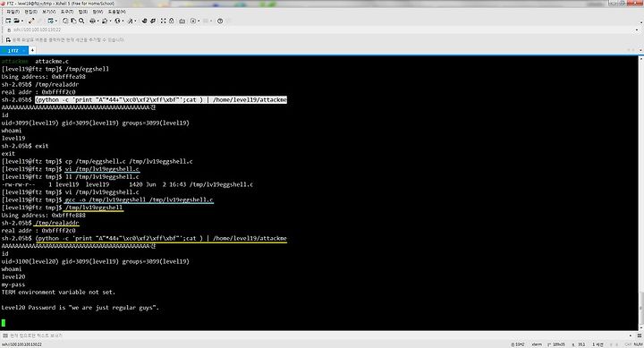Screen dimensions: 644x348
Task: Expand the address bar dropdown arrow
Action: tap(637, 30)
